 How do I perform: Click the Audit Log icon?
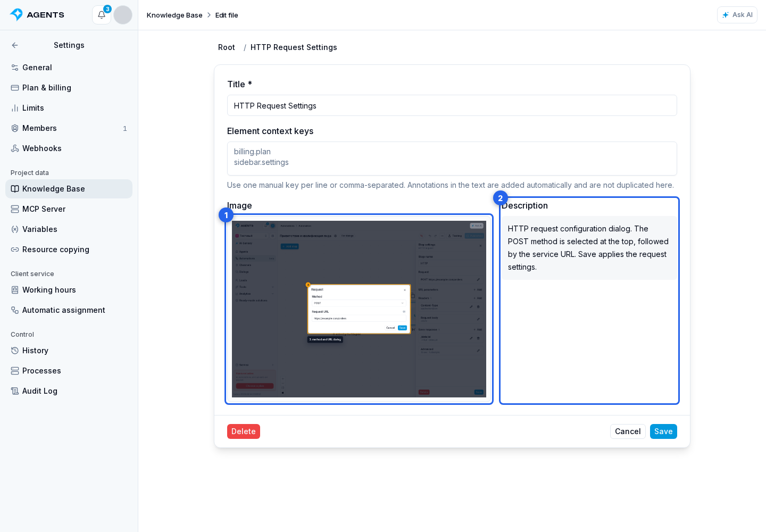point(15,391)
